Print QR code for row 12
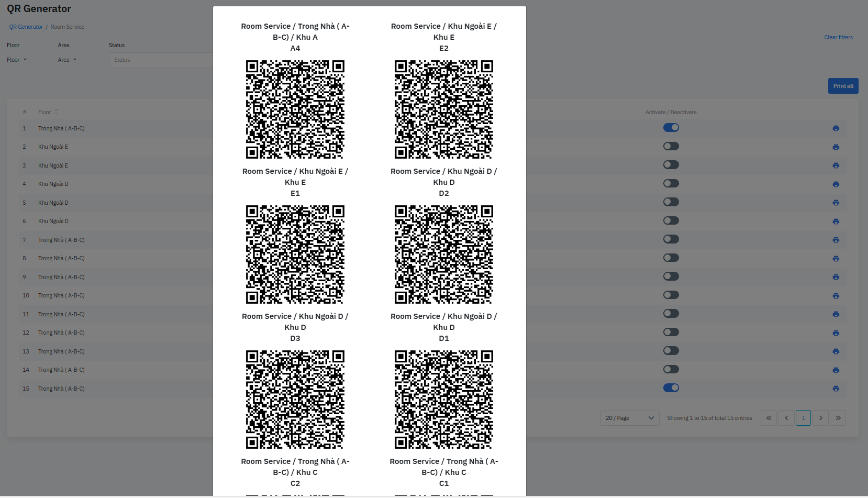Viewport: 868px width, 498px height. click(836, 333)
